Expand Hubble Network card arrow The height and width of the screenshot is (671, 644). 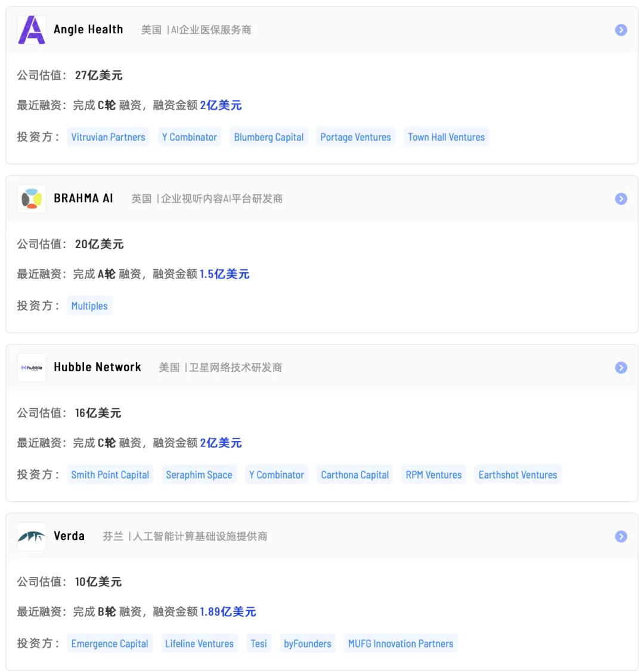pyautogui.click(x=621, y=368)
